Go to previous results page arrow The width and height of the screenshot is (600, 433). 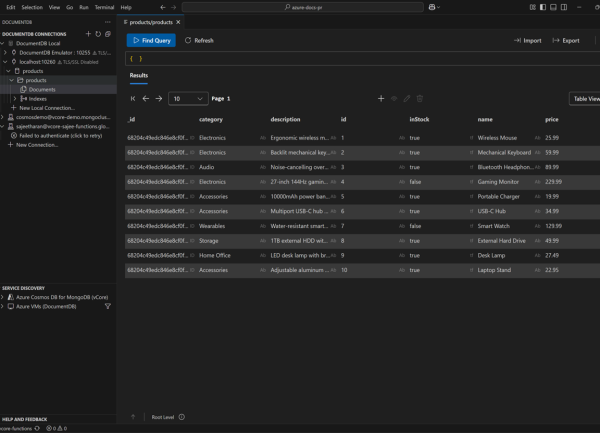coord(146,99)
